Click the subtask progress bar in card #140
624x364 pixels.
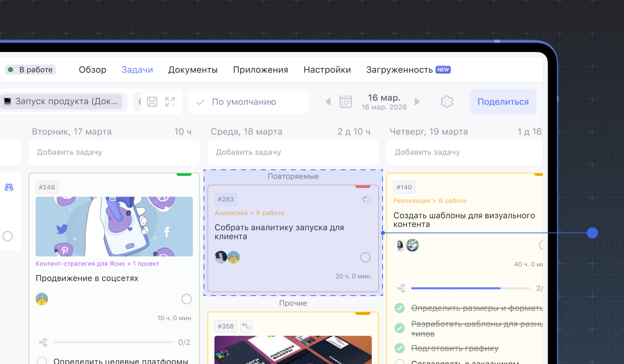coord(470,288)
